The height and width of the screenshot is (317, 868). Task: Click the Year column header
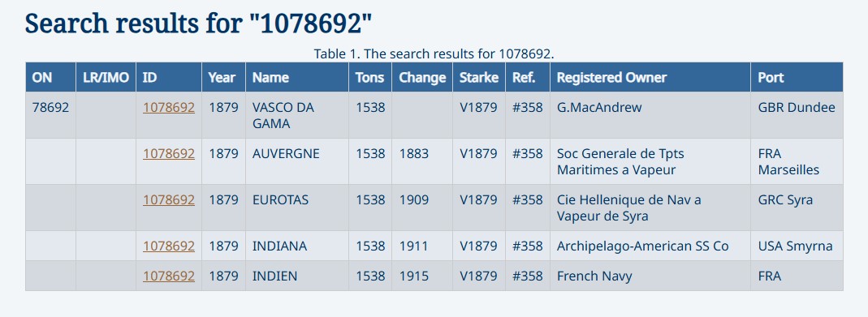(223, 77)
